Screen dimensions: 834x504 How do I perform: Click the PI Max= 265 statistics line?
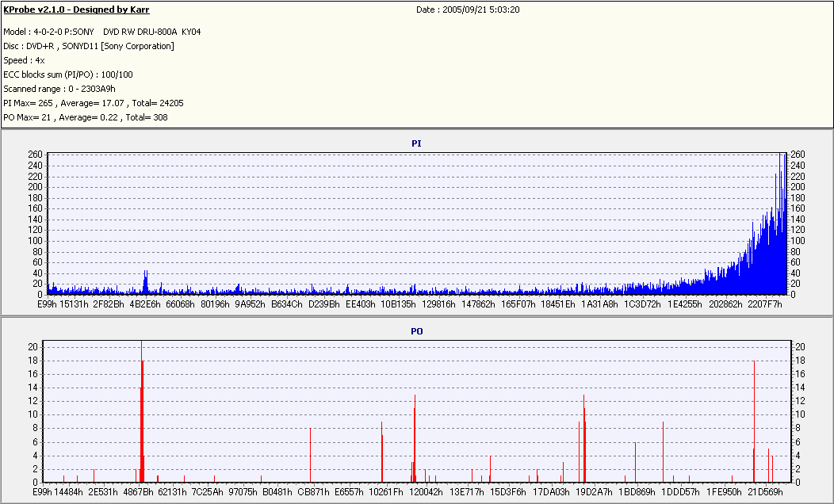(x=94, y=103)
